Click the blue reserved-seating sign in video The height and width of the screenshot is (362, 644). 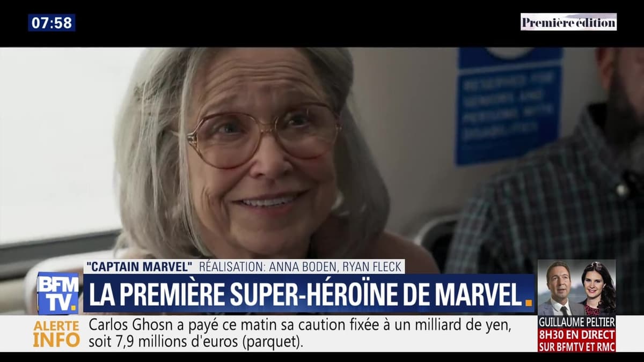point(509,106)
